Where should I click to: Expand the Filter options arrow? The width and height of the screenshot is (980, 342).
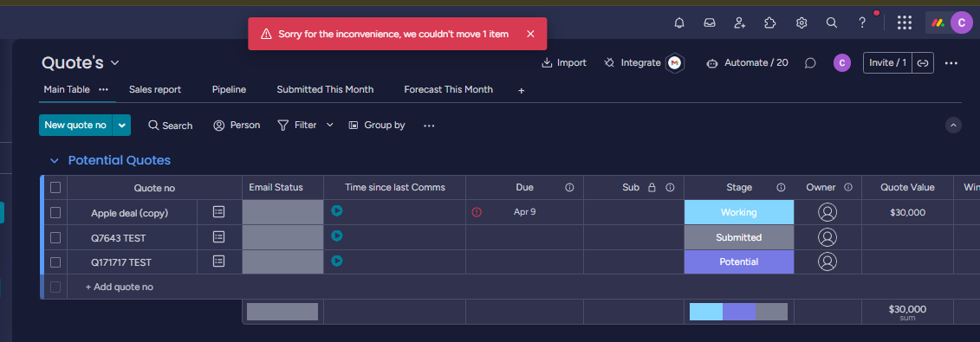coord(330,125)
